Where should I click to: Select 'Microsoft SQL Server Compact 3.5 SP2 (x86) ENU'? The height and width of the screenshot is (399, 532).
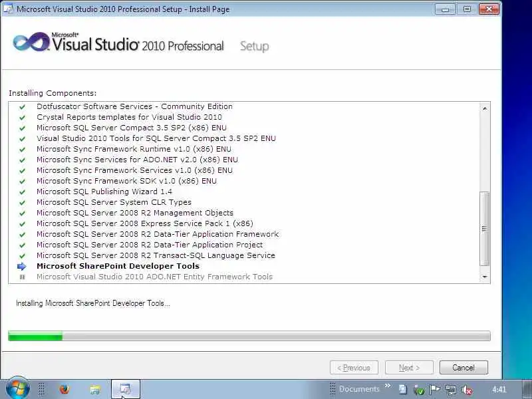131,128
